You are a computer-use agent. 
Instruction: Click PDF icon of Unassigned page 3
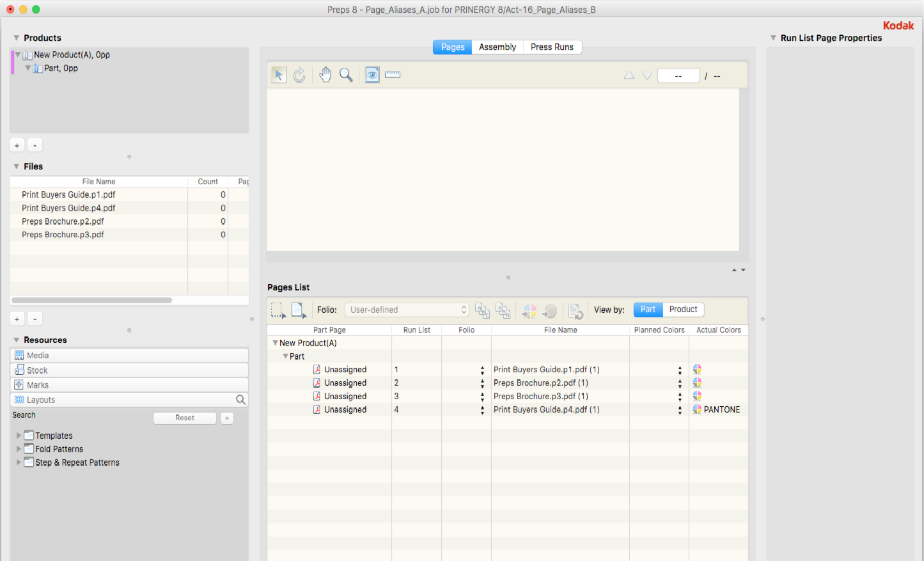(317, 397)
